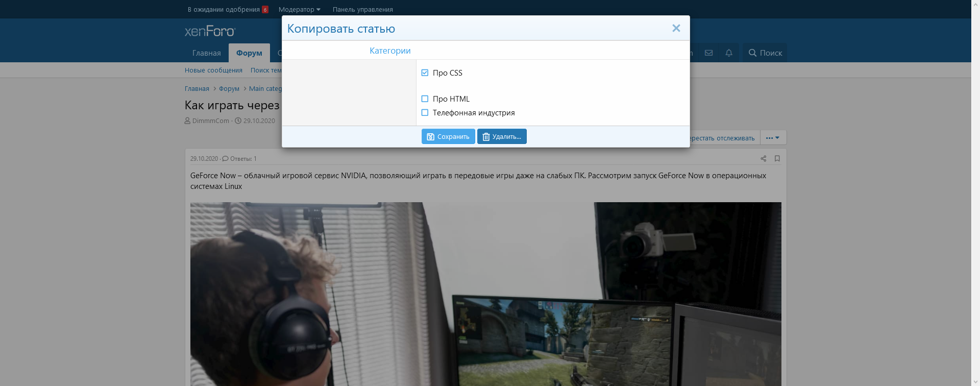Click the save disk icon on Сохранить
The image size is (980, 386).
[430, 137]
